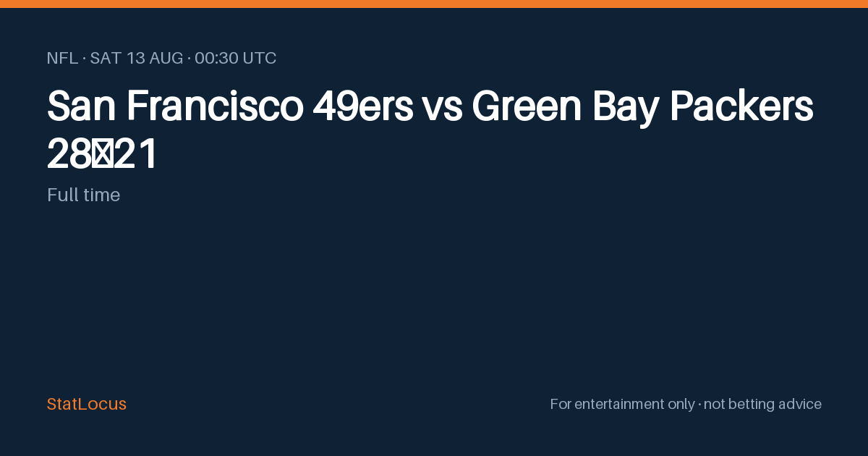Viewport: 868px width, 456px height.
Task: Select the SAT 13 AUG date text
Action: (x=137, y=59)
